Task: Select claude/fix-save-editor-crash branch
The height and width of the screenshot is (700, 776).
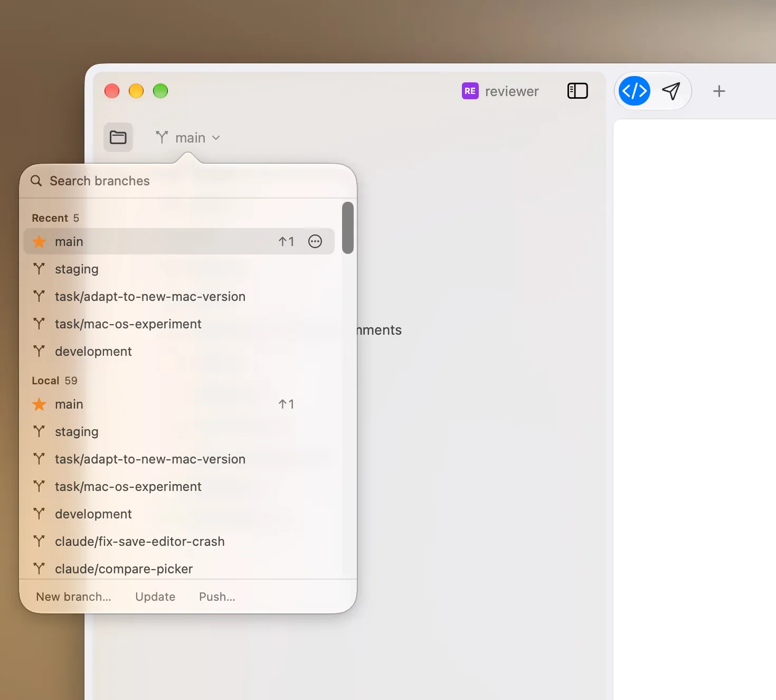Action: point(179,541)
